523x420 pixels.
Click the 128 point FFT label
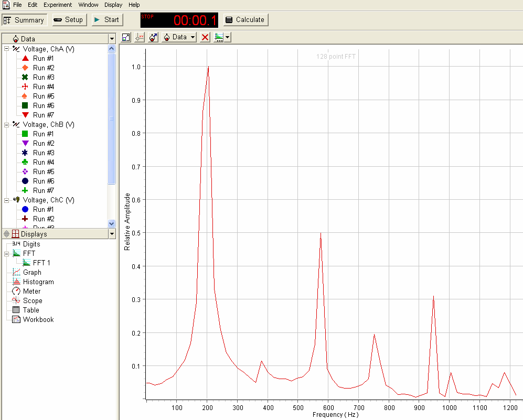click(x=336, y=56)
